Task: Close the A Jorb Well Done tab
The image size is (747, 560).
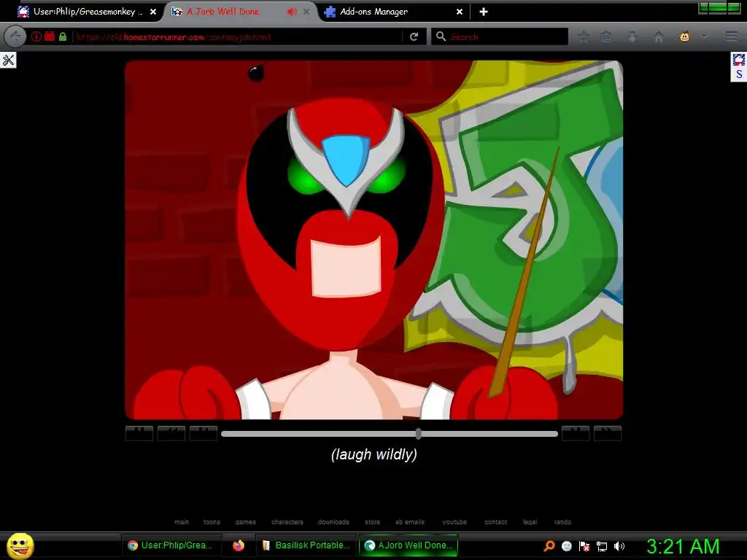Action: coord(306,12)
